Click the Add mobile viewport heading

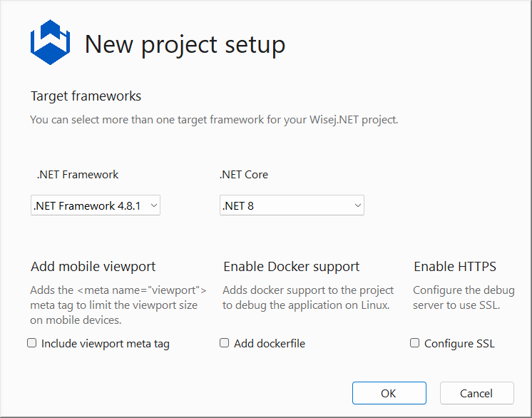(x=93, y=267)
